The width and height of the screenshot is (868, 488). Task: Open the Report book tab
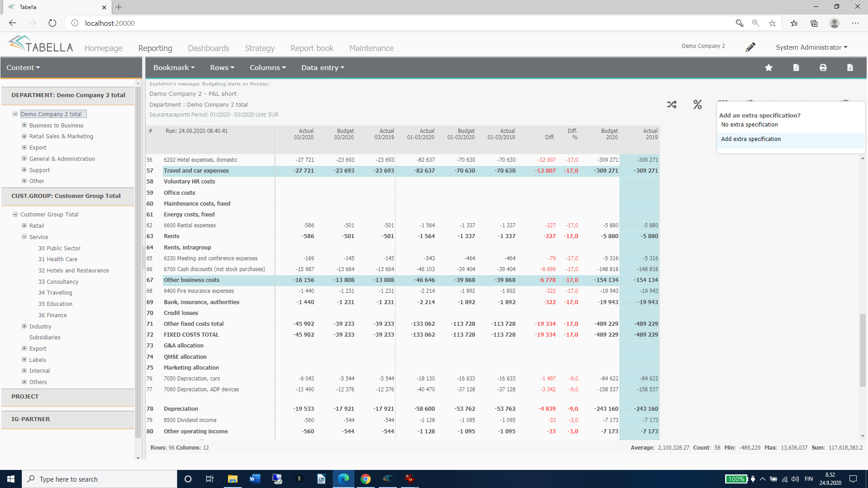pyautogui.click(x=312, y=48)
